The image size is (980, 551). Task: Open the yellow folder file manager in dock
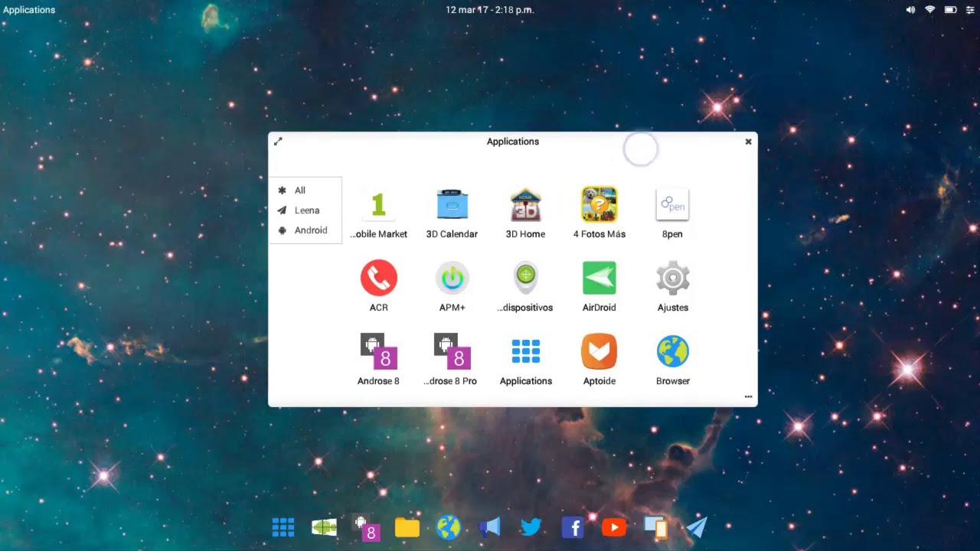tap(407, 527)
